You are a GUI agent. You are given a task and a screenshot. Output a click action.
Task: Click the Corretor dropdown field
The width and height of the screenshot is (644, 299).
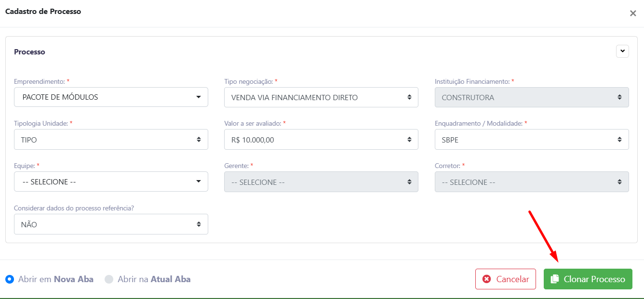click(532, 182)
